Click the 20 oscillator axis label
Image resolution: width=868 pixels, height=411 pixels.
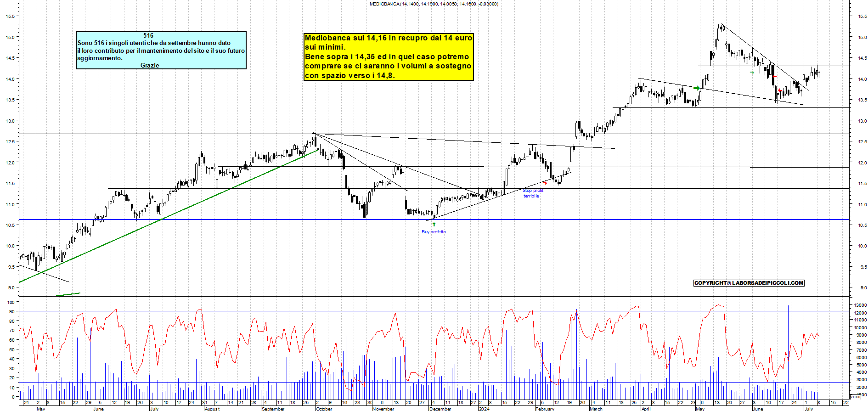click(x=12, y=378)
